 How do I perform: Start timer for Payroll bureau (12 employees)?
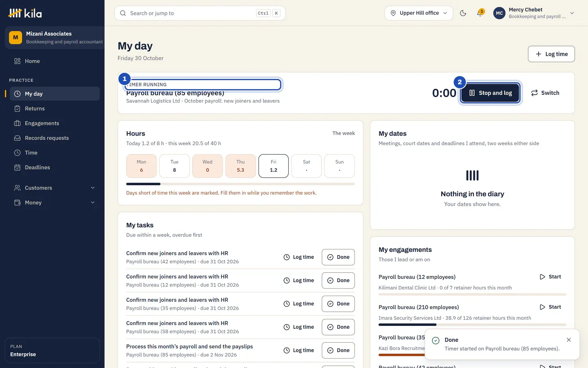point(550,277)
